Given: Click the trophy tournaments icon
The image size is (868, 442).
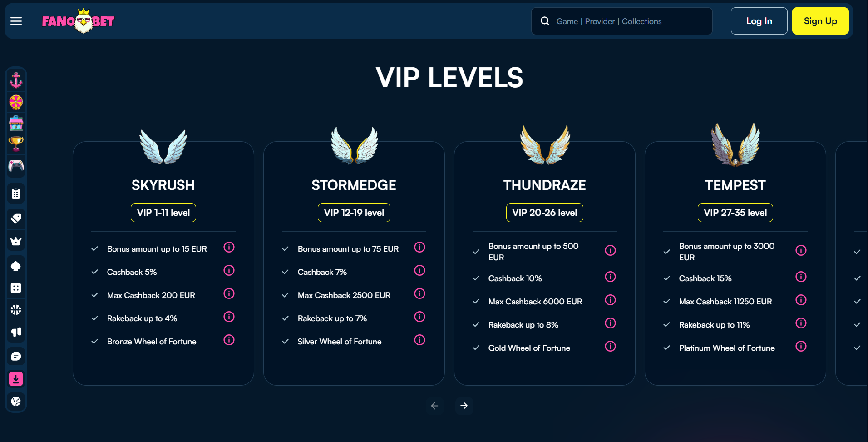Looking at the screenshot, I should point(16,144).
